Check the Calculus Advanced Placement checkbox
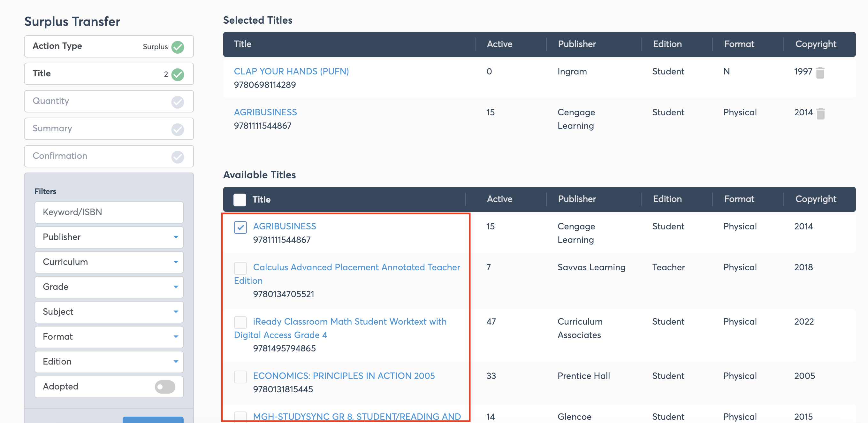Image resolution: width=868 pixels, height=423 pixels. coord(240,268)
